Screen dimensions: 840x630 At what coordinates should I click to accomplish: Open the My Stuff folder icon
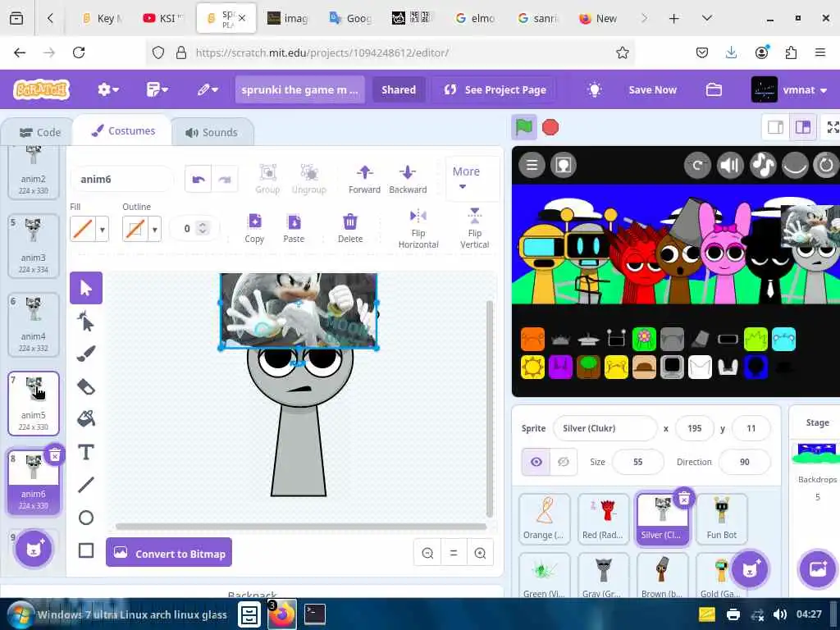coord(714,89)
